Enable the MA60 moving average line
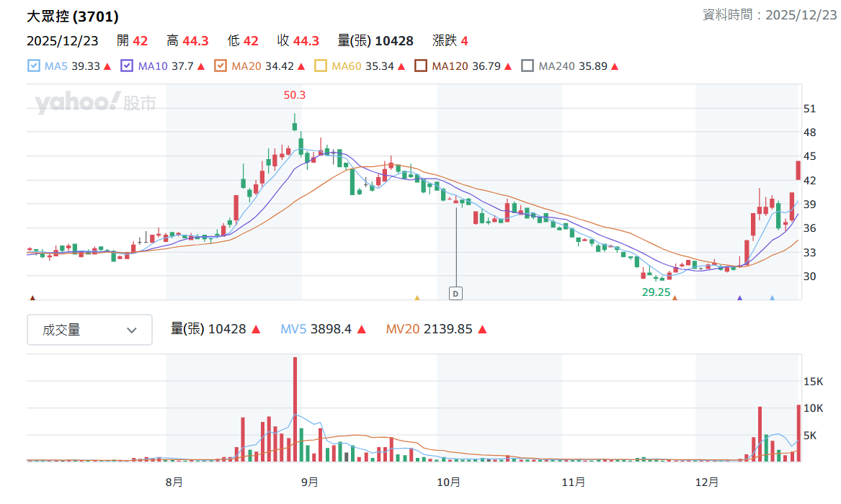This screenshot has height=504, width=841. [320, 66]
